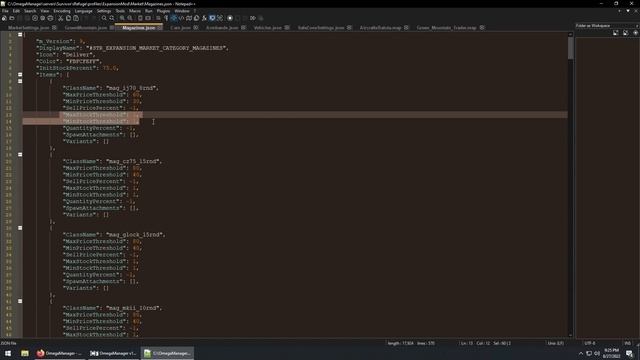Print the document using the toolbar
640x360 pixels.
50,18
